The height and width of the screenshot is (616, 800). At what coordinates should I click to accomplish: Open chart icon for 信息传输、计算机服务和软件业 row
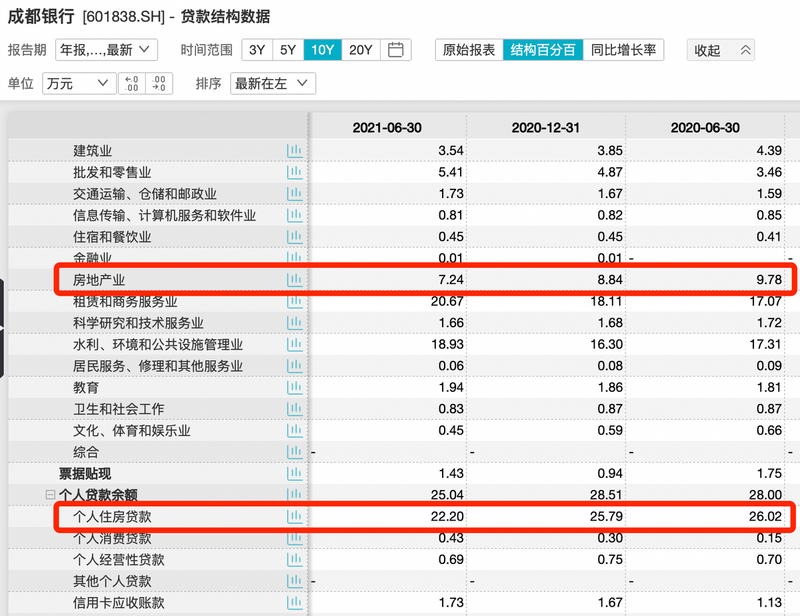(294, 215)
